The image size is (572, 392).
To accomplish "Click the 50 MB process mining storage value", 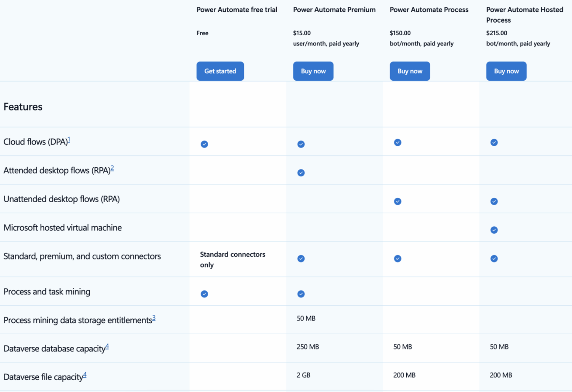I will (306, 318).
